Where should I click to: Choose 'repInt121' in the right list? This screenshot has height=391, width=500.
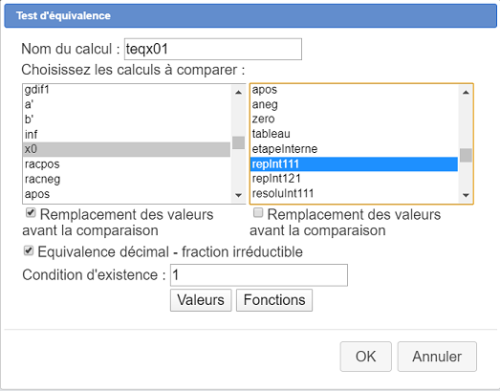point(354,179)
